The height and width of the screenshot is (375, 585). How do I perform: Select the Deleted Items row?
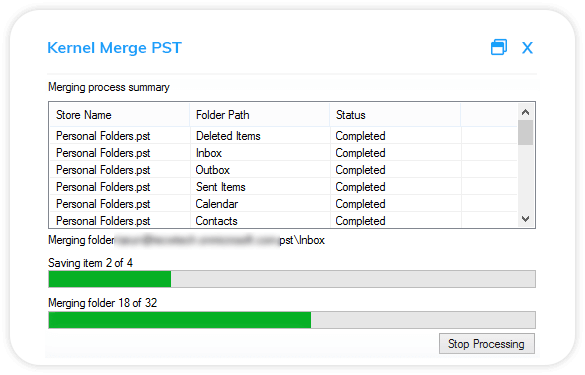pyautogui.click(x=284, y=136)
